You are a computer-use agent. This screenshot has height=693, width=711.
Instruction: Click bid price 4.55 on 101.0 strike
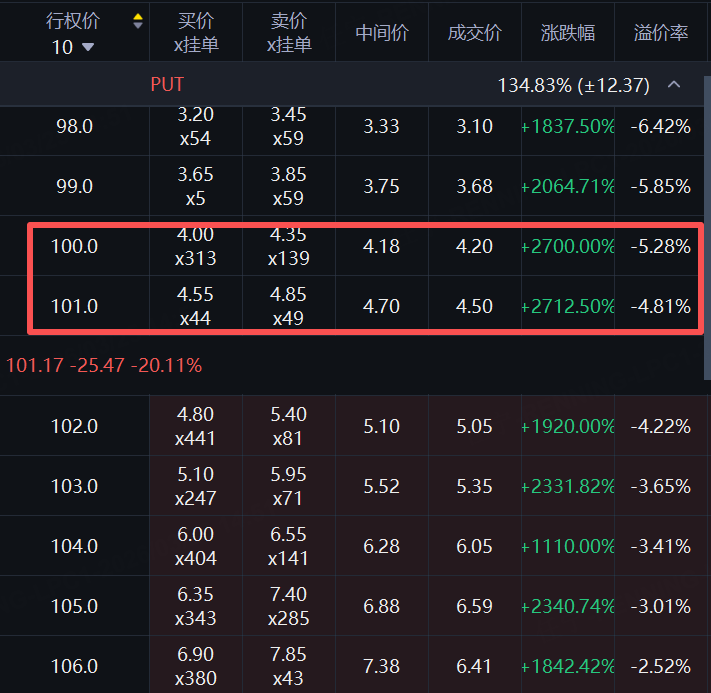coord(195,296)
